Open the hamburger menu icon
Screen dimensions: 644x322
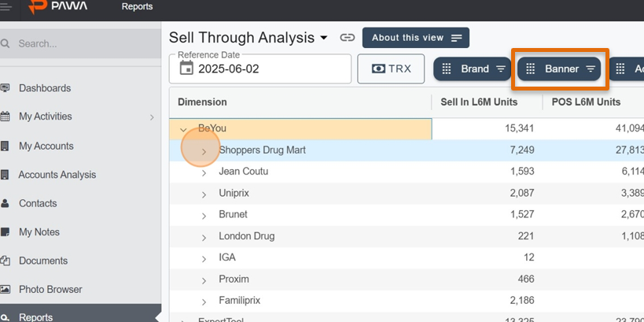[6, 6]
